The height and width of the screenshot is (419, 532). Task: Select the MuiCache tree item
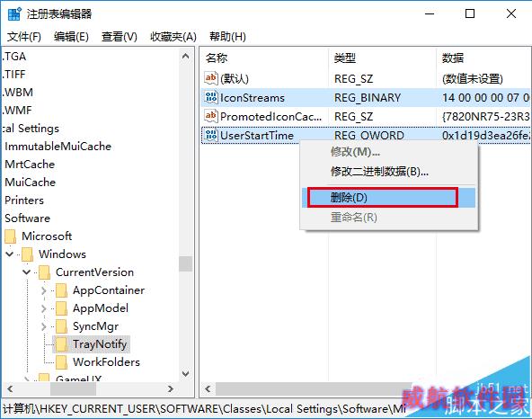click(x=31, y=183)
